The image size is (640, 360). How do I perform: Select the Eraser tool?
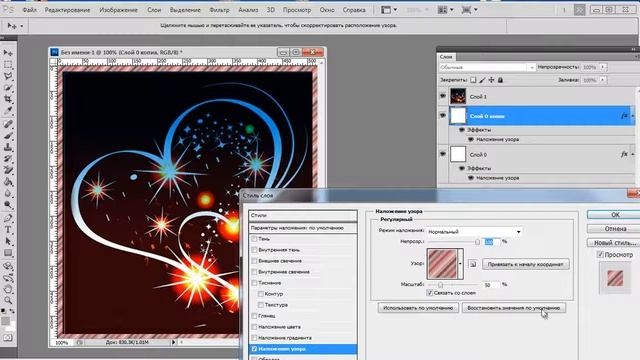[8, 170]
